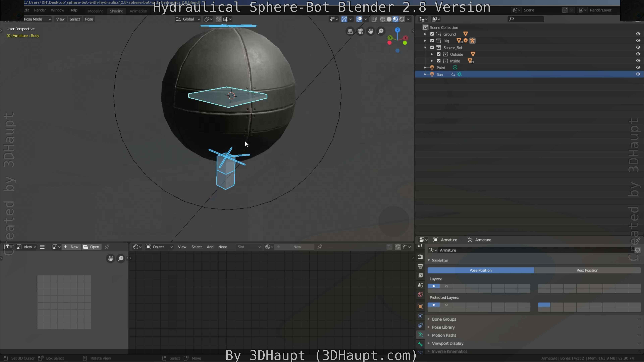Open Object Constraints properties tab
The height and width of the screenshot is (362, 644).
(x=420, y=325)
